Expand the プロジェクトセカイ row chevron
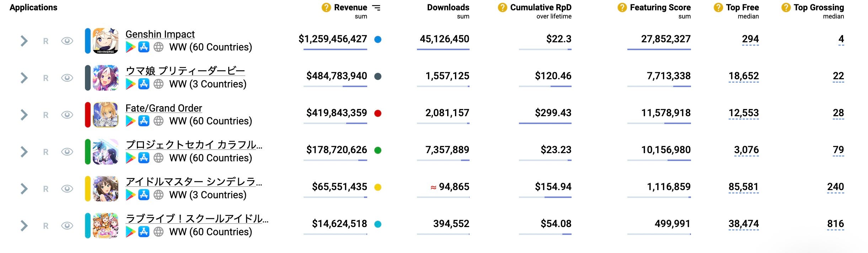The image size is (868, 253). 24,152
